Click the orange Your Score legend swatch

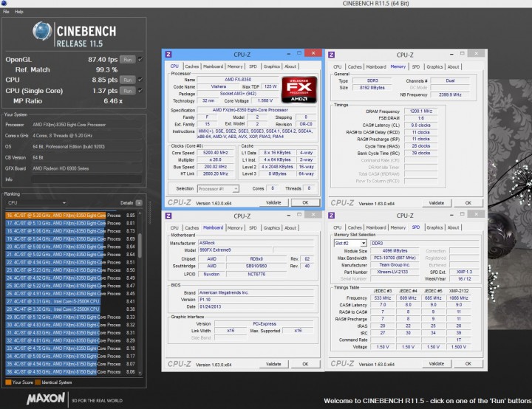coord(8,382)
